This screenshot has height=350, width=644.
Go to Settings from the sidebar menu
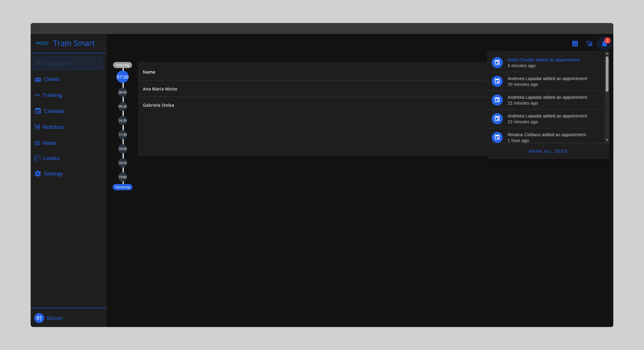tap(53, 174)
